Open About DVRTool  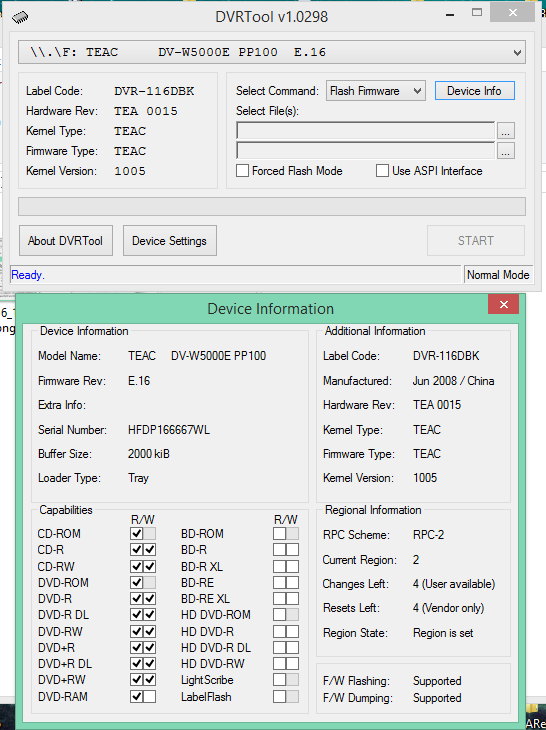tap(66, 241)
